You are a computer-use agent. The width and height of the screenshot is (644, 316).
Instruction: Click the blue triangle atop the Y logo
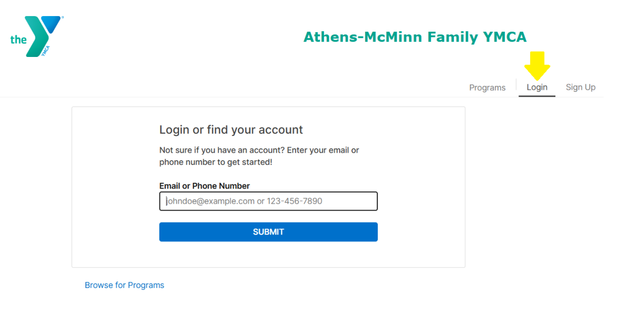(51, 23)
